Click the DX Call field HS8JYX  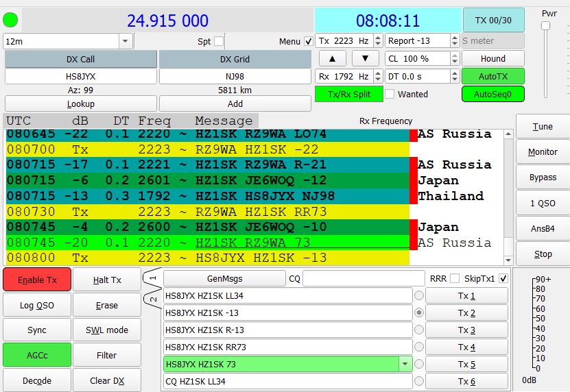click(81, 76)
